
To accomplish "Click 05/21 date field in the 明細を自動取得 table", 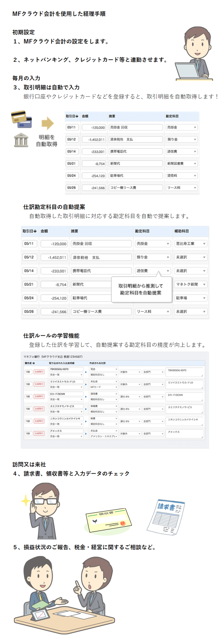I will coord(72,164).
